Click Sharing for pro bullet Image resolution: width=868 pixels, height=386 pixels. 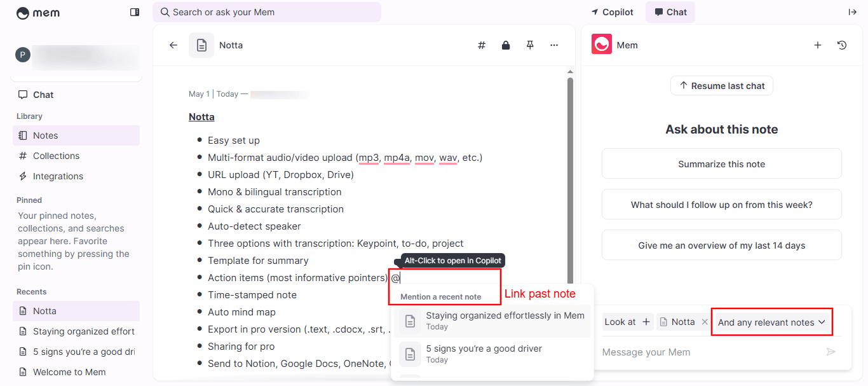[x=241, y=347]
